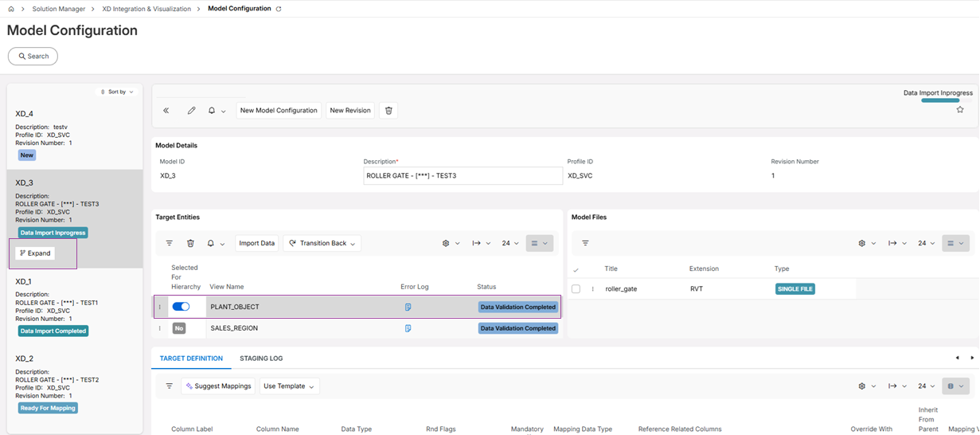Select the TARGET DEFINITION tab
This screenshot has height=435, width=980.
pyautogui.click(x=191, y=359)
